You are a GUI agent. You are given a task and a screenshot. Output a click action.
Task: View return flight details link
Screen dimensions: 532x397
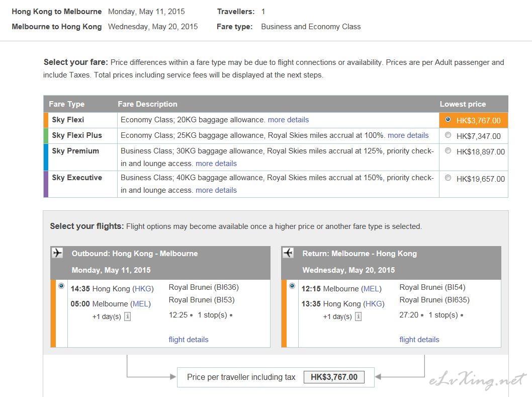(419, 340)
